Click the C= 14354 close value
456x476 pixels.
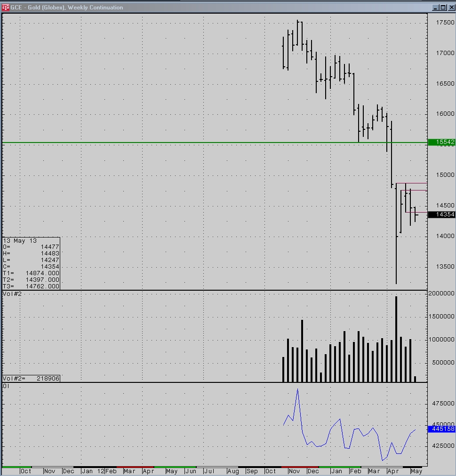[x=31, y=267]
